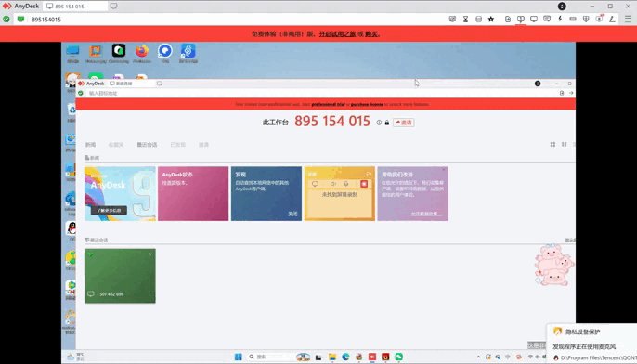Click the lock icon beside 895 154 015

(386, 123)
